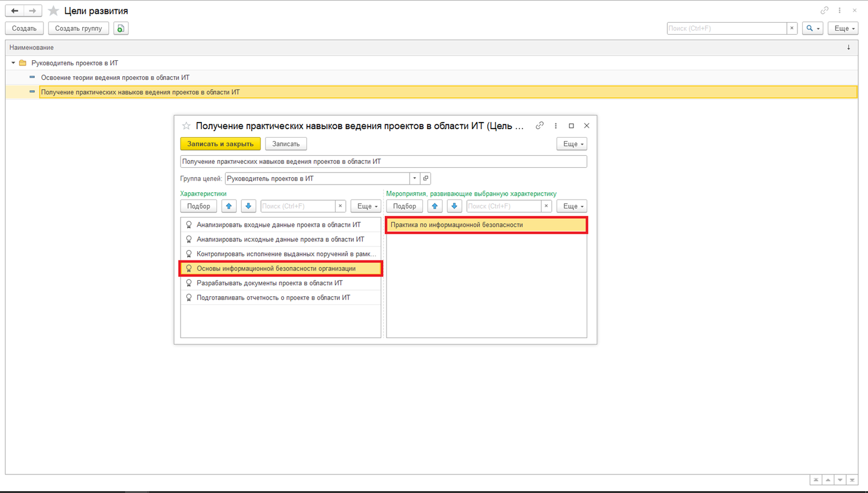
Task: Copy link icon in dialog title bar
Action: (x=540, y=126)
